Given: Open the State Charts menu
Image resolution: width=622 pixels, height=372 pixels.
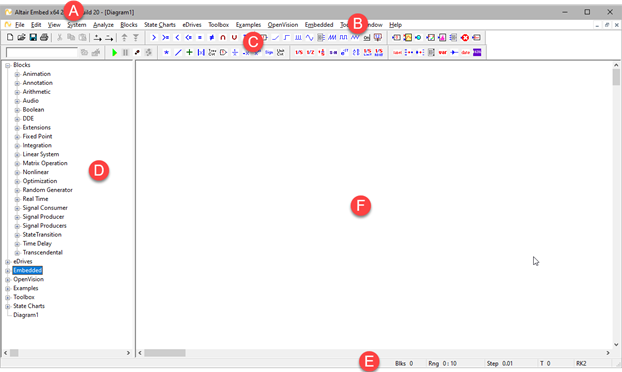Looking at the screenshot, I should click(x=160, y=25).
